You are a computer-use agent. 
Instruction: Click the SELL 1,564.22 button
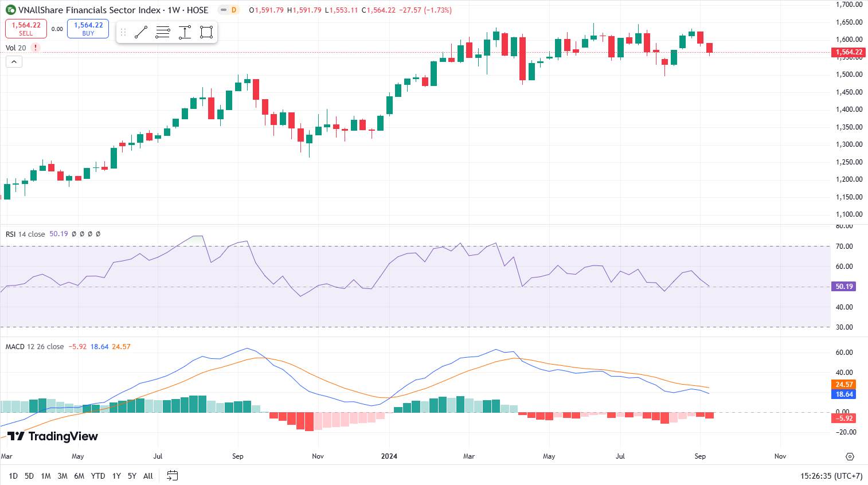click(26, 29)
